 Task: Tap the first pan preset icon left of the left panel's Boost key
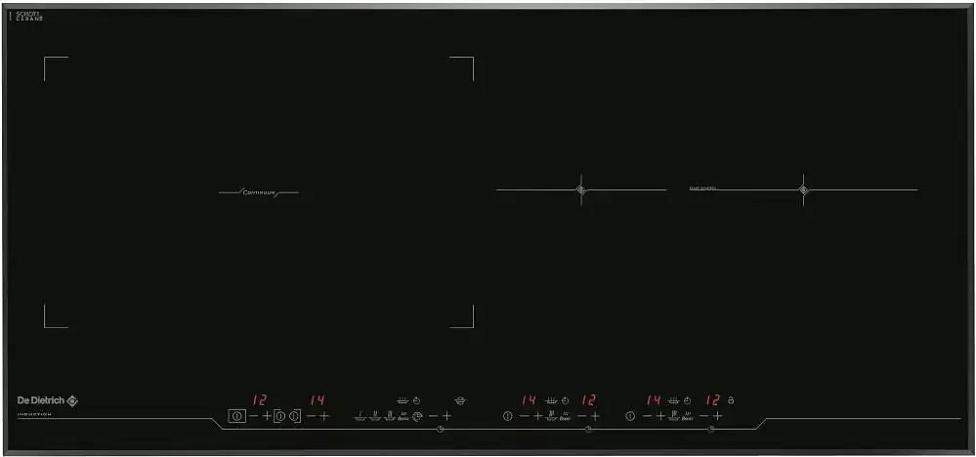(359, 417)
